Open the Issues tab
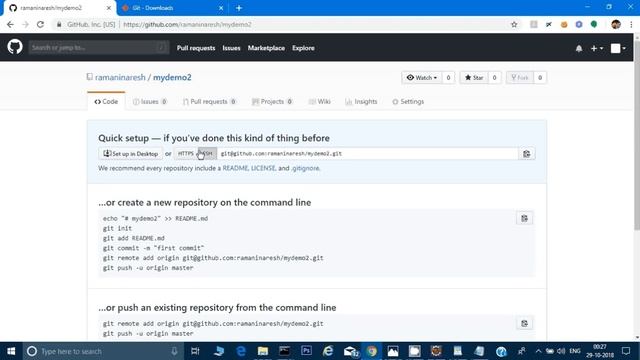640x360 pixels. point(150,102)
